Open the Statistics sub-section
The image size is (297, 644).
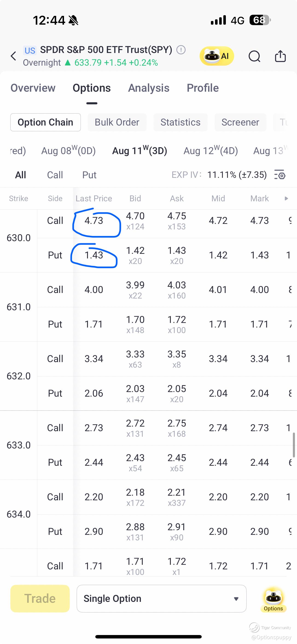click(x=181, y=122)
